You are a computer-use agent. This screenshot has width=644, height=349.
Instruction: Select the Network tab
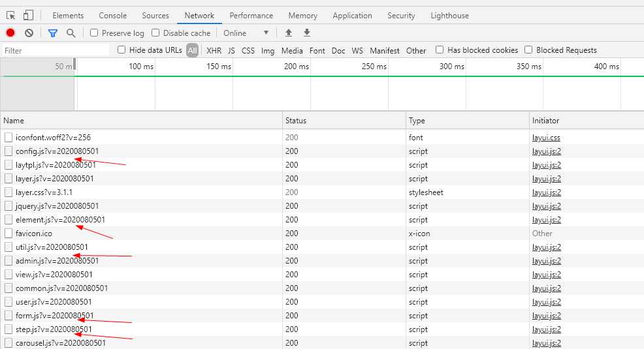(199, 16)
